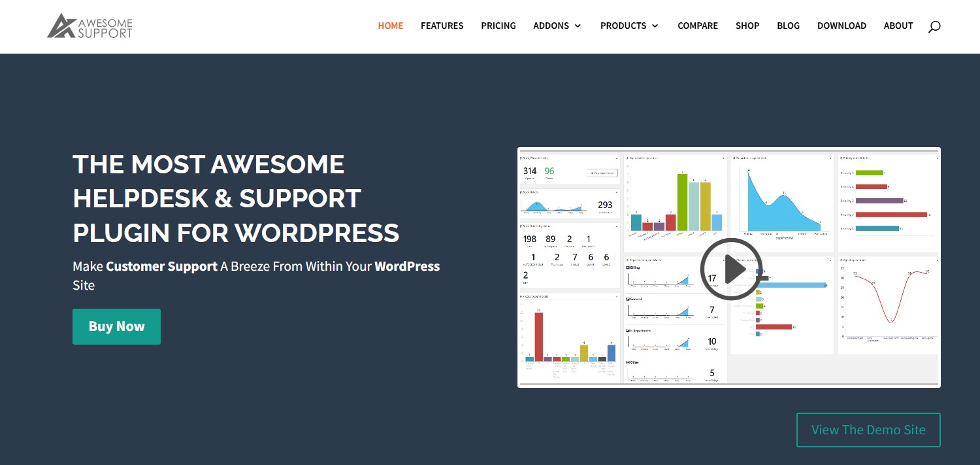The image size is (980, 465).
Task: Open the Pricing page link
Action: [x=498, y=26]
